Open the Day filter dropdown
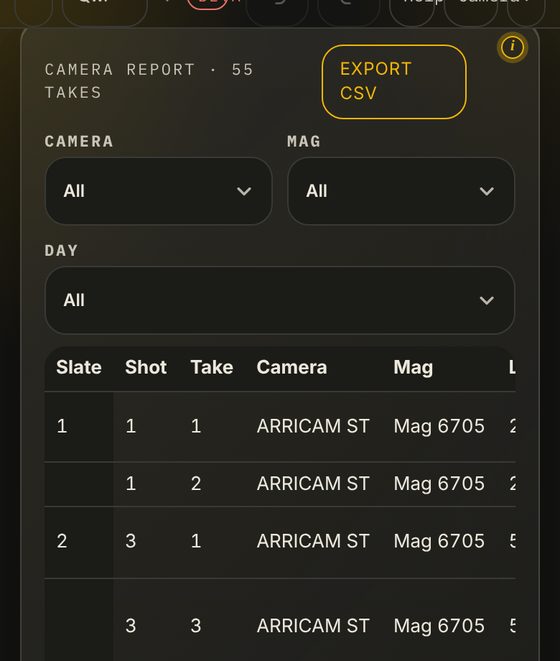Image resolution: width=560 pixels, height=661 pixels. [x=280, y=300]
